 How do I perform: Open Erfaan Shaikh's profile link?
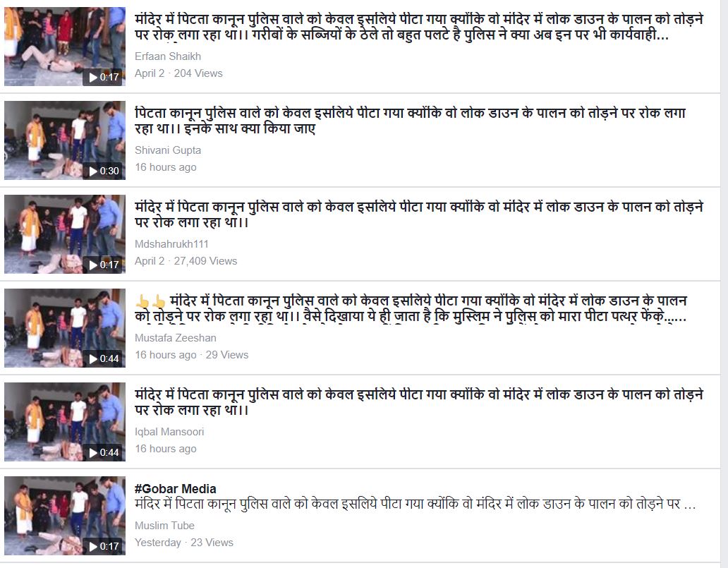point(168,56)
